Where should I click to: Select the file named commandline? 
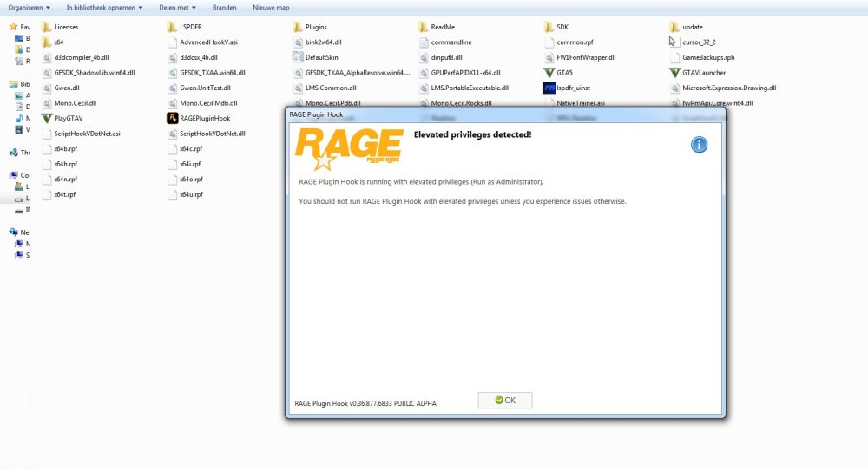(451, 42)
